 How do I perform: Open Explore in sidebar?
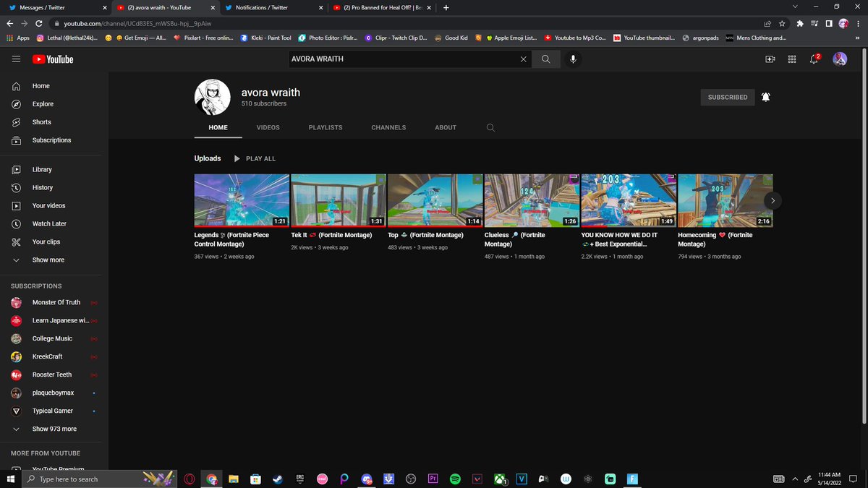click(54, 104)
